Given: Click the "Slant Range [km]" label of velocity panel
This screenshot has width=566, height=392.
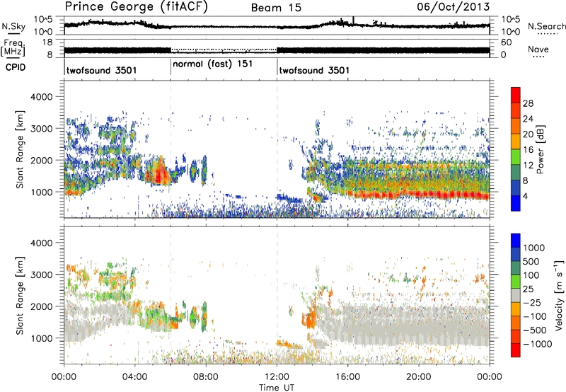Looking at the screenshot, I should 20,296.
